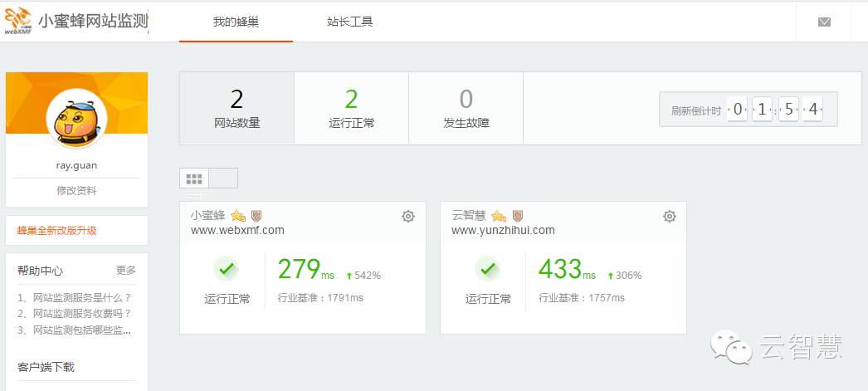The width and height of the screenshot is (868, 391).
Task: Click 行业基准：1757ms text
Action: (581, 298)
